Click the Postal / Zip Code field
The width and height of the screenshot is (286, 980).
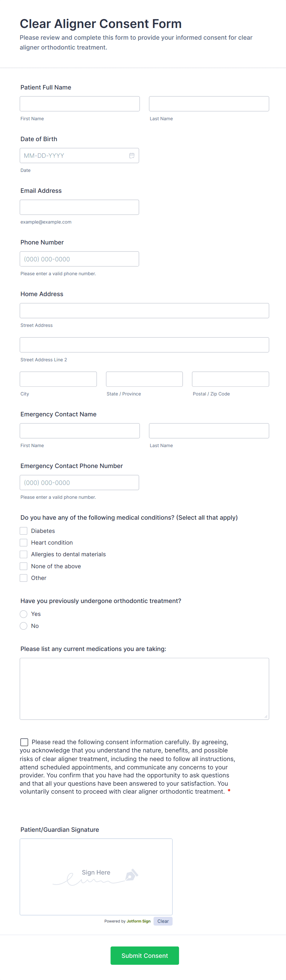(x=230, y=379)
